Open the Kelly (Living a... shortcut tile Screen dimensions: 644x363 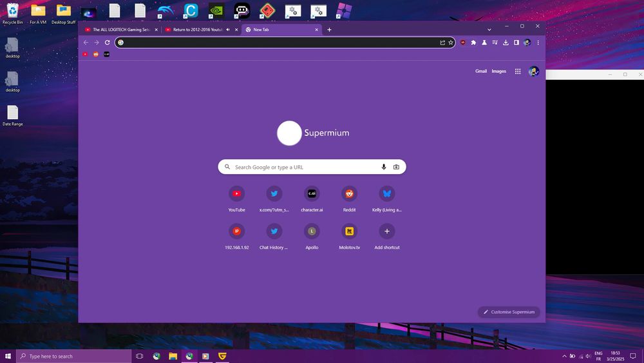[387, 198]
